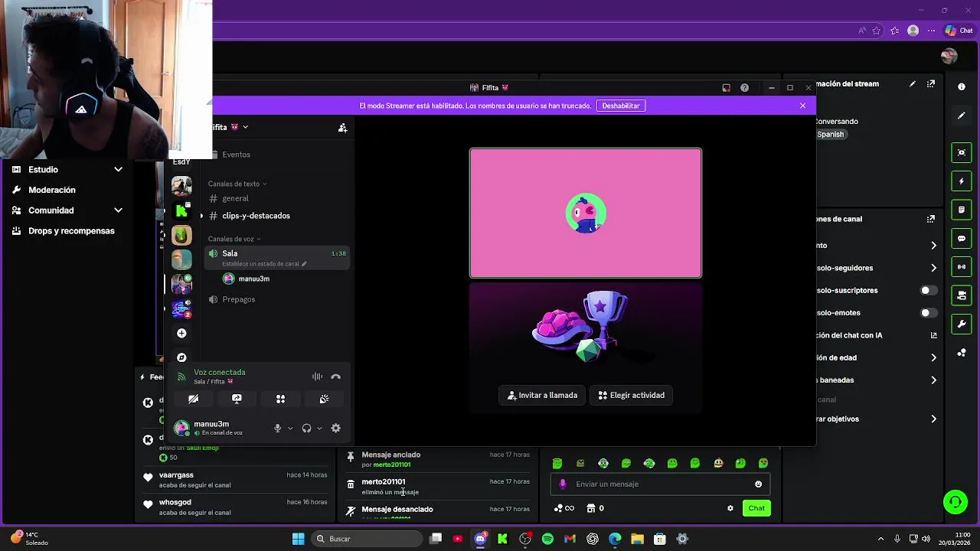The height and width of the screenshot is (551, 980).
Task: Click the lightning bolt quick actions icon
Action: pos(962,181)
